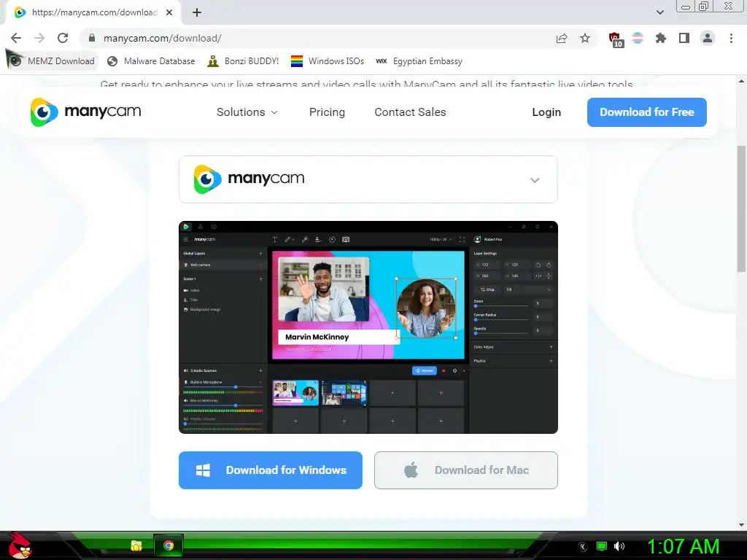
Task: Click Download for Windows button
Action: 271,470
